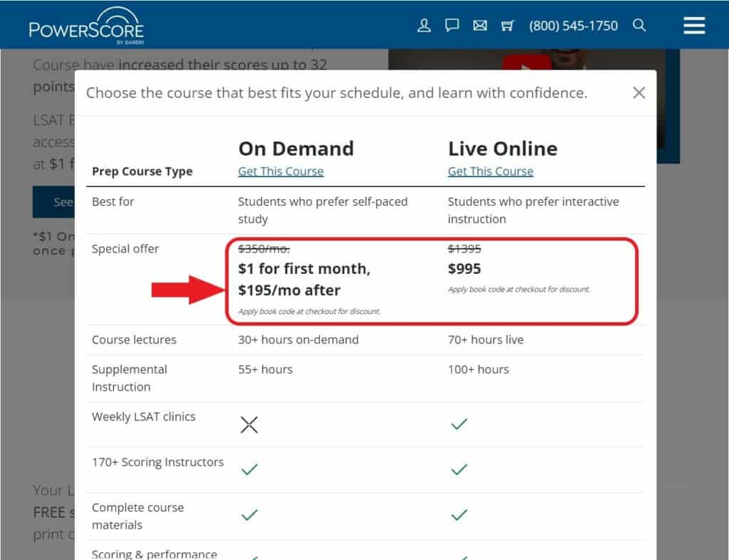Click the X mark for On Demand weekly clinics

tap(249, 424)
